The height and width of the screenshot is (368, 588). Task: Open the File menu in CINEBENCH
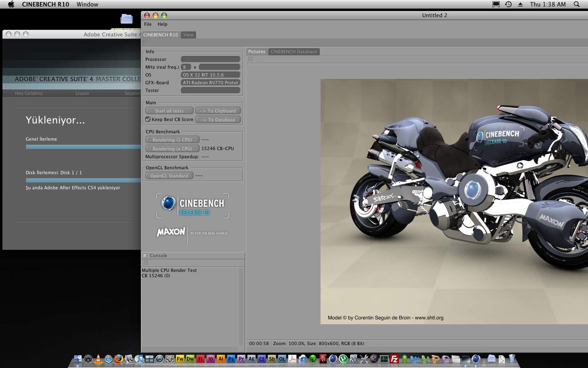point(148,24)
